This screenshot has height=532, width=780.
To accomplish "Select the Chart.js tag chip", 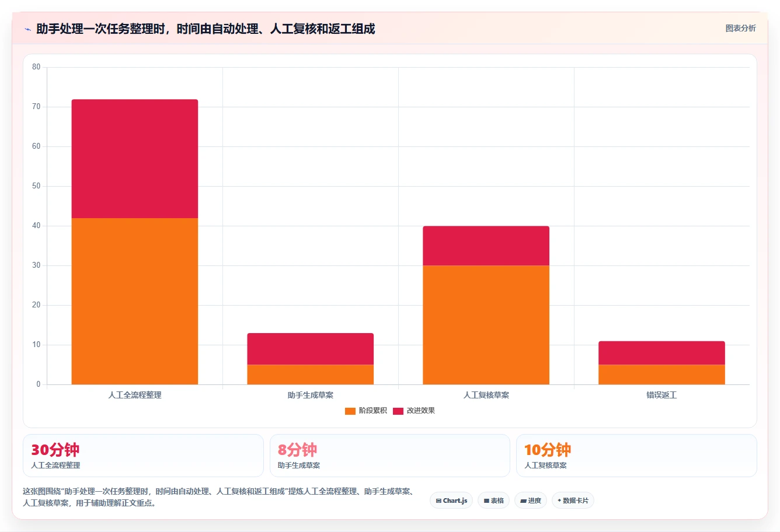I will [x=451, y=501].
